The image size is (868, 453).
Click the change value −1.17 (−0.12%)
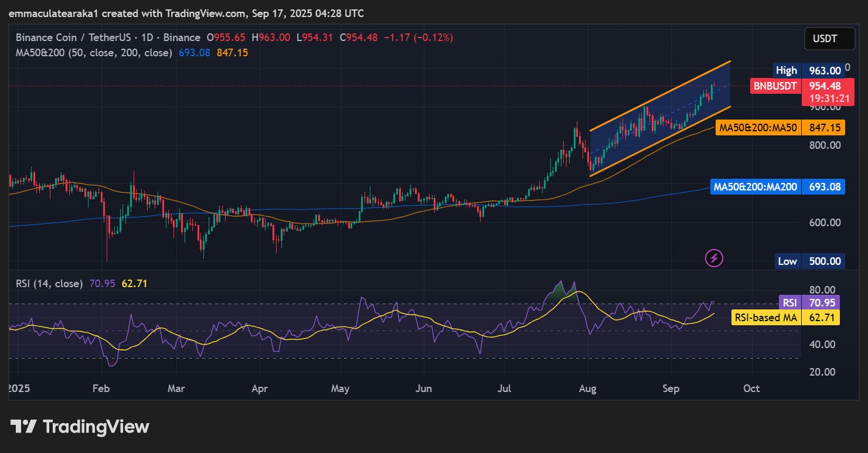click(x=418, y=38)
